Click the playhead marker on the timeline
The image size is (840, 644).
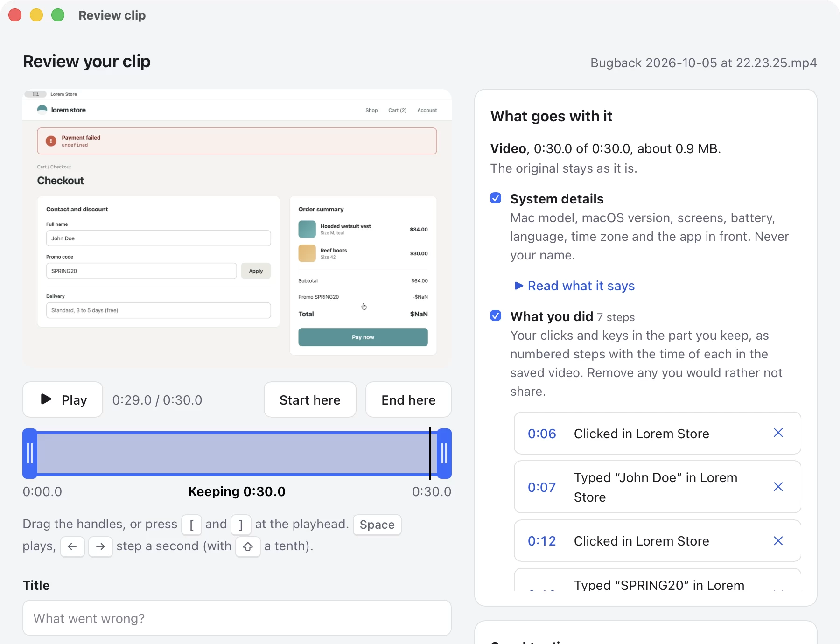tap(430, 454)
